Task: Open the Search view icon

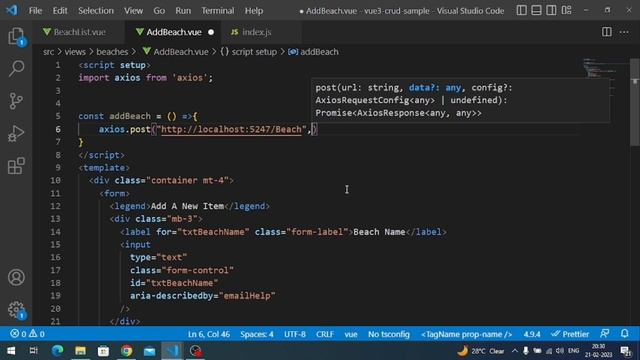Action: point(16,68)
